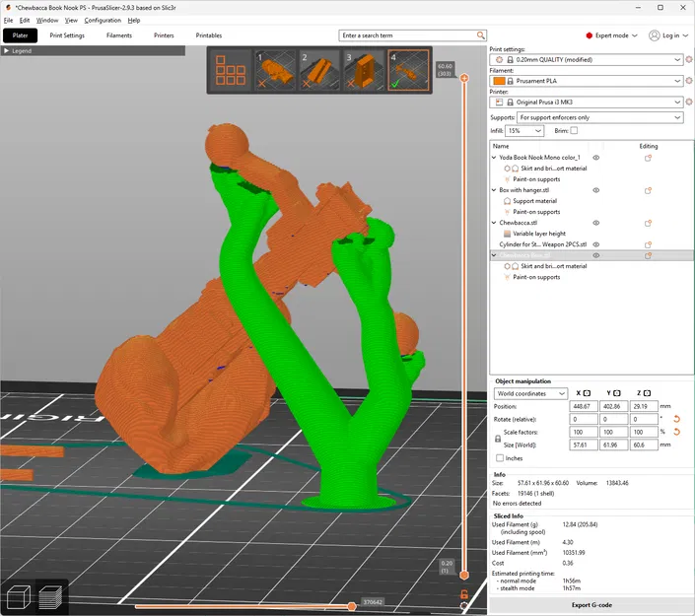Open the Printer Original Prusa i3 MK3 dropdown
Image resolution: width=695 pixels, height=616 pixels.
tap(586, 102)
